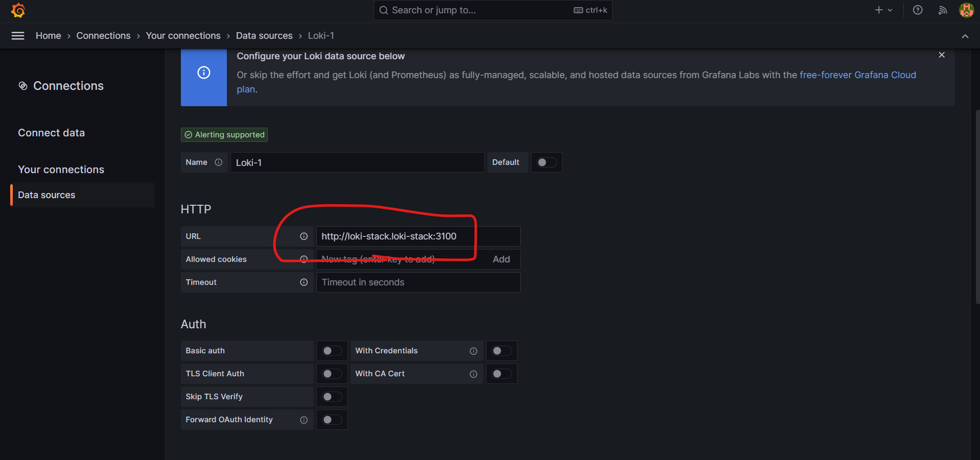Open the hamburger navigation menu
Screen dimensions: 980x460
(18, 36)
